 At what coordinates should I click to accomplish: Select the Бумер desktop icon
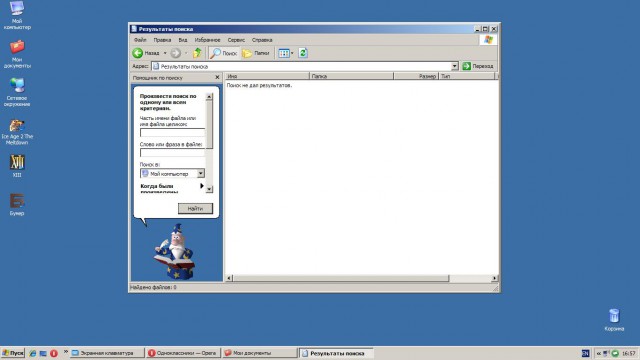(17, 204)
